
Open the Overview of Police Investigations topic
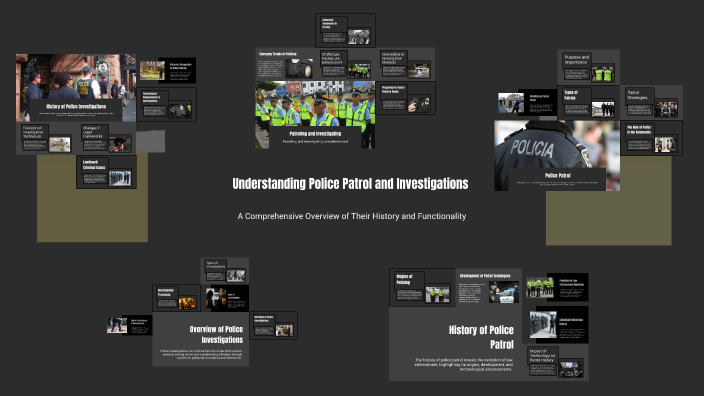click(x=201, y=339)
